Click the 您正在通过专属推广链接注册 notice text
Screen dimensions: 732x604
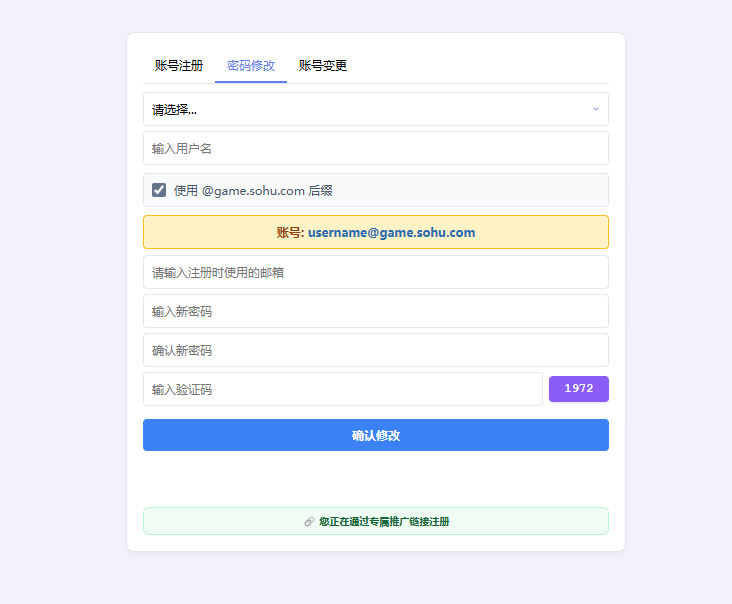(384, 522)
